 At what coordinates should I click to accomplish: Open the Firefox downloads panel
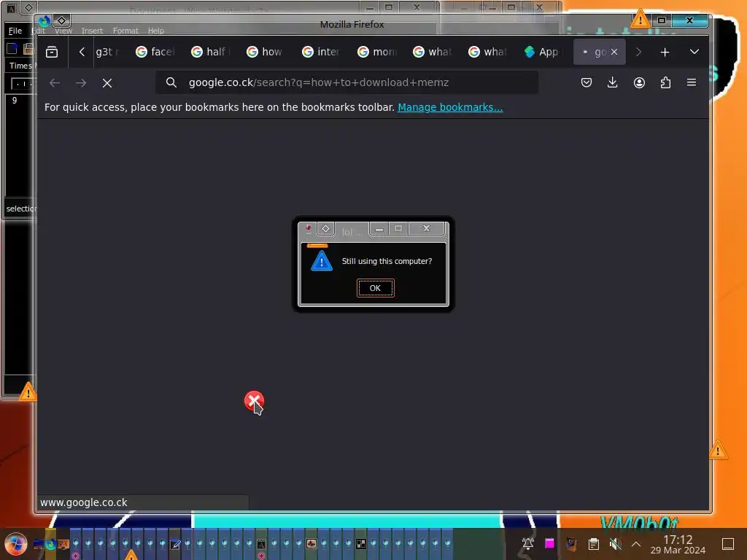[613, 82]
